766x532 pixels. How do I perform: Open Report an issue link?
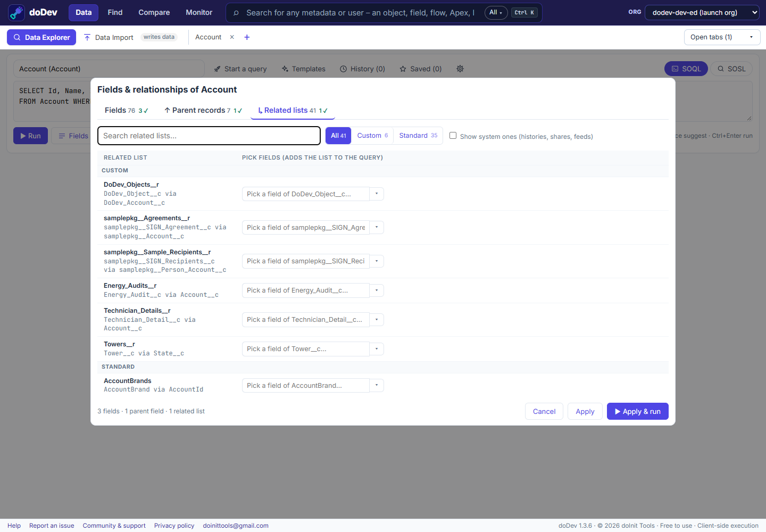(x=52, y=526)
